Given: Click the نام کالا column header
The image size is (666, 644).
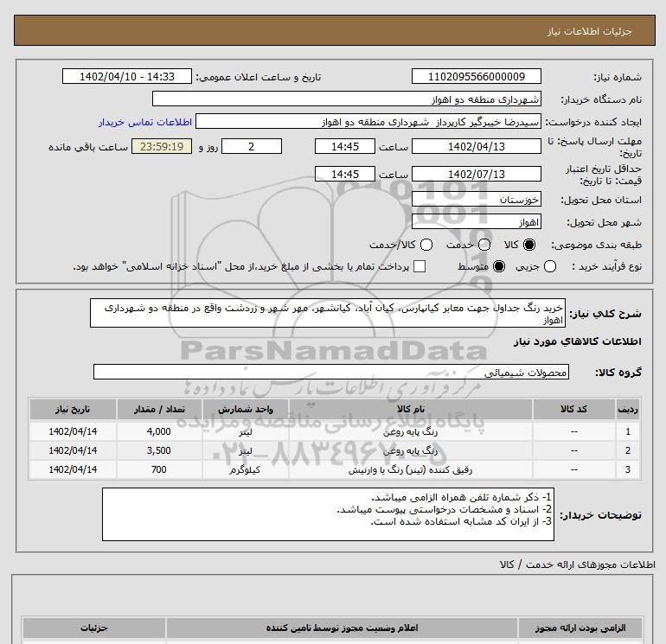Looking at the screenshot, I should tap(410, 409).
